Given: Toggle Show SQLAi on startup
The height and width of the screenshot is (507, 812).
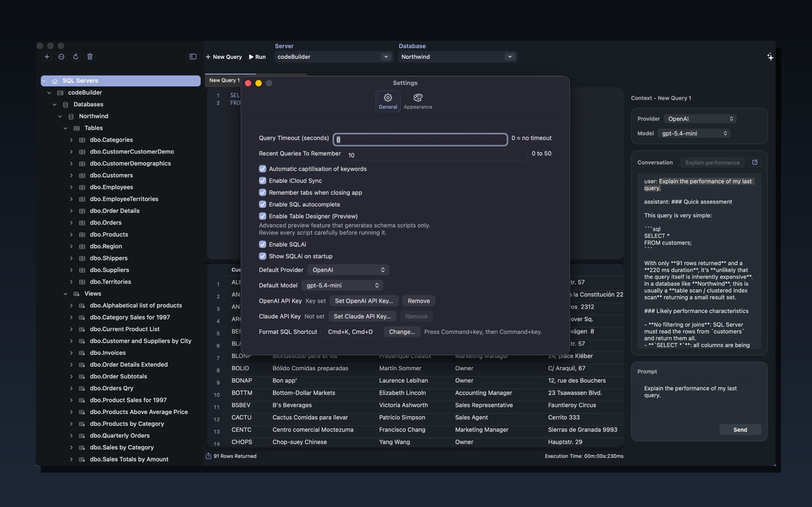Looking at the screenshot, I should click(x=262, y=256).
